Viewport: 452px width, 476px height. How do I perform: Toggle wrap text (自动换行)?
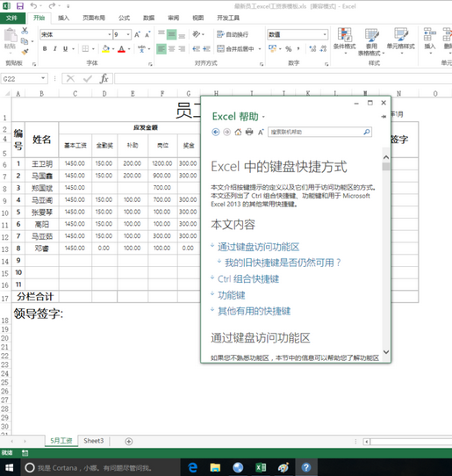pos(233,34)
